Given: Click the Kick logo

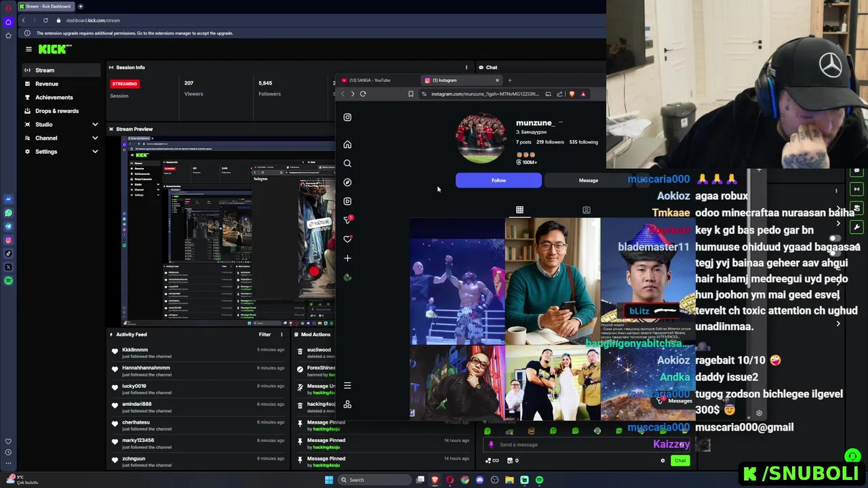Looking at the screenshot, I should pyautogui.click(x=54, y=49).
